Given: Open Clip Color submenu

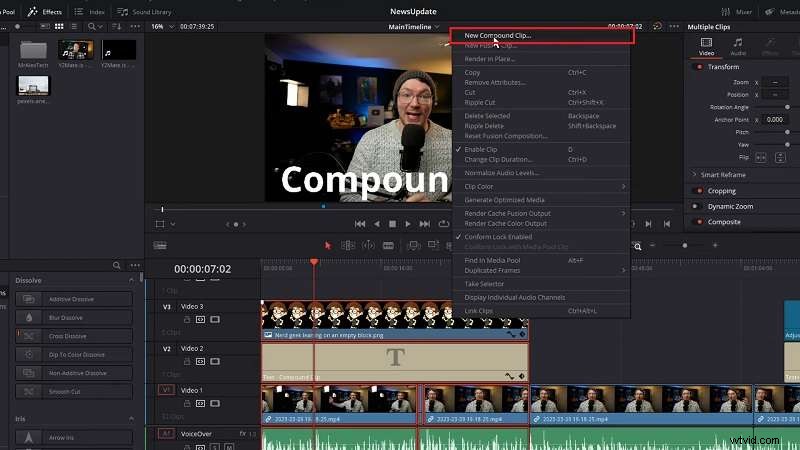Looking at the screenshot, I should point(541,186).
